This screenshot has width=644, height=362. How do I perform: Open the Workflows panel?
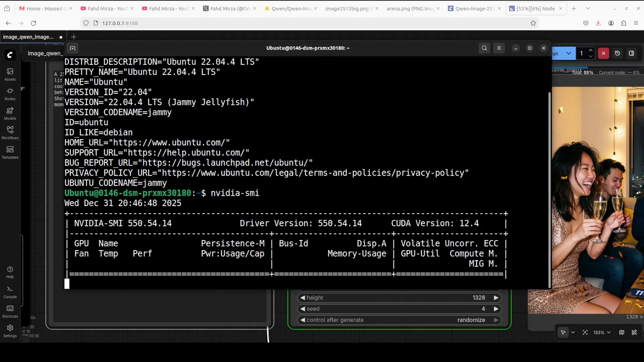[10, 133]
